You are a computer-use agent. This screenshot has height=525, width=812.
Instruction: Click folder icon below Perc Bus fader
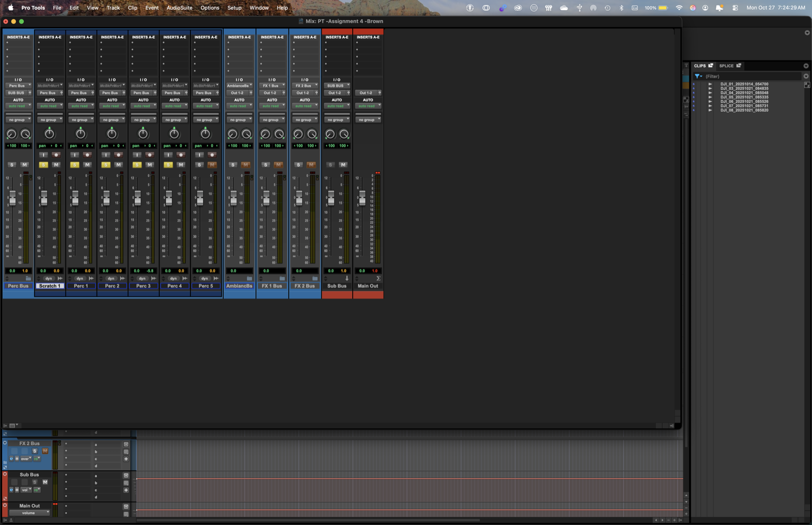coord(28,278)
